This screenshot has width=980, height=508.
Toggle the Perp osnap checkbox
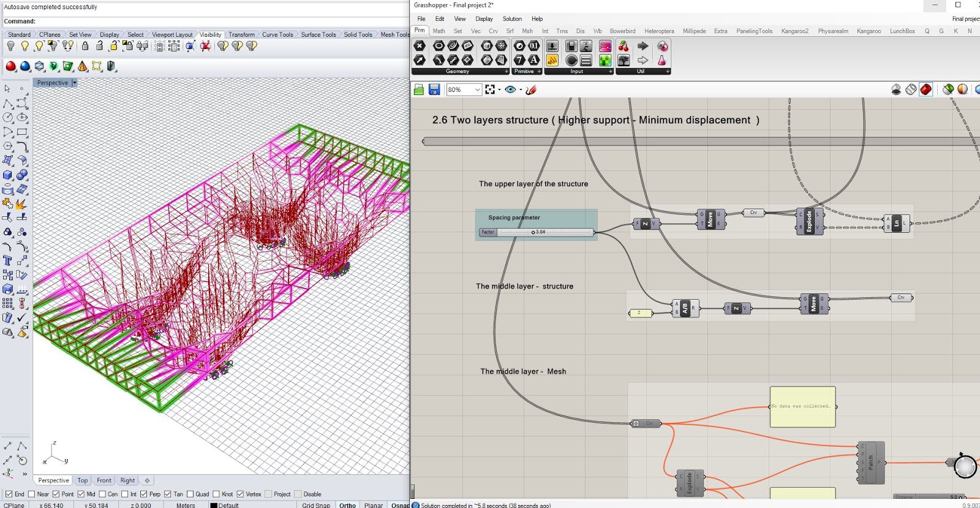(x=143, y=494)
